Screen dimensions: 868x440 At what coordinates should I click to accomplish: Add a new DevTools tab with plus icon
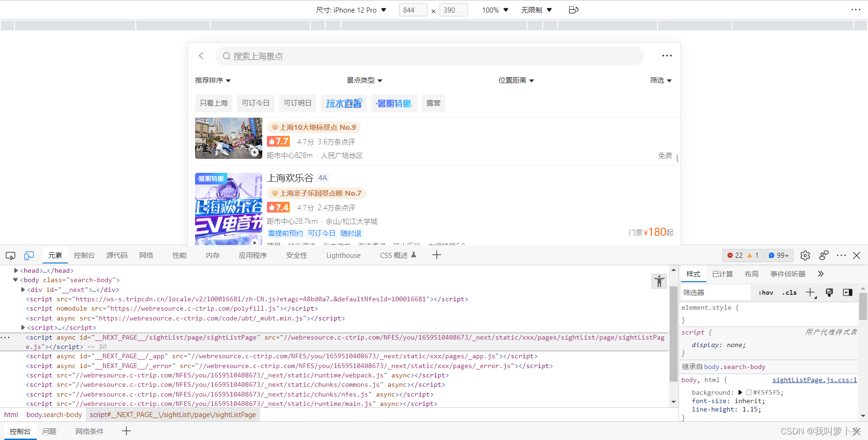coord(436,255)
